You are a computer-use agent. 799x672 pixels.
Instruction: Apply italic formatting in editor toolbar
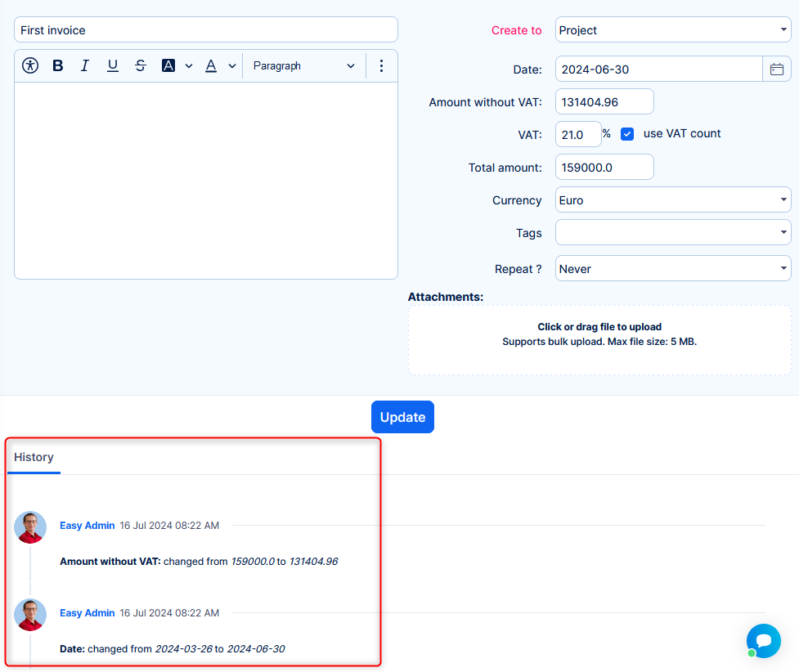click(x=84, y=65)
